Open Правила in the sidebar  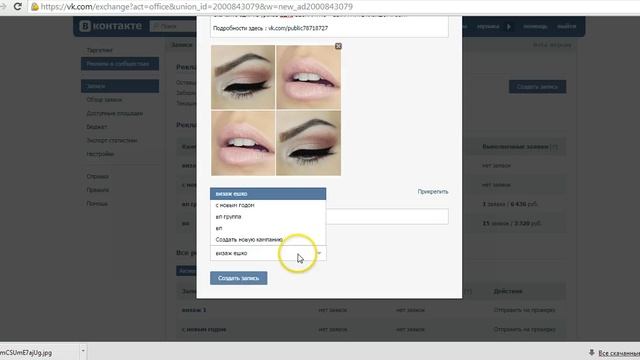[98, 190]
